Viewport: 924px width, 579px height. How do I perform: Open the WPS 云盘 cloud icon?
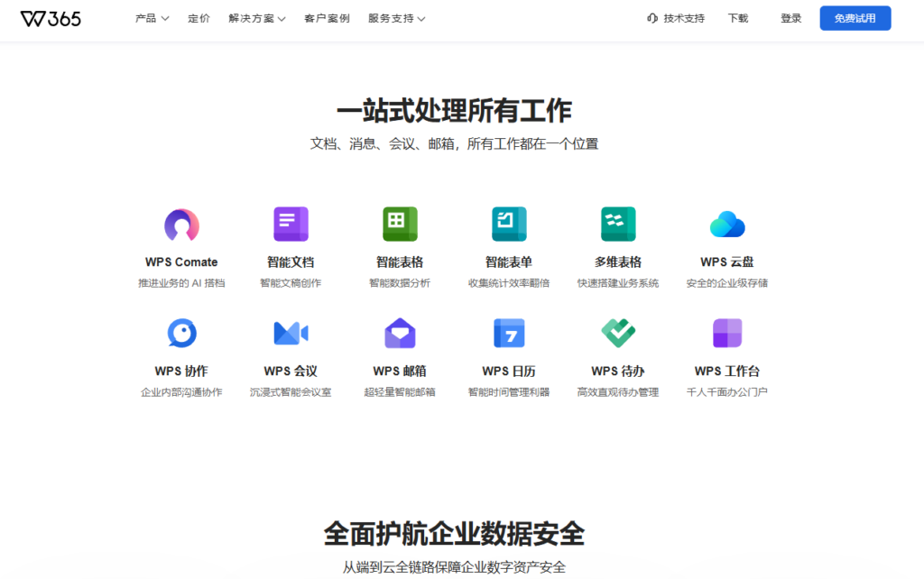(x=727, y=225)
